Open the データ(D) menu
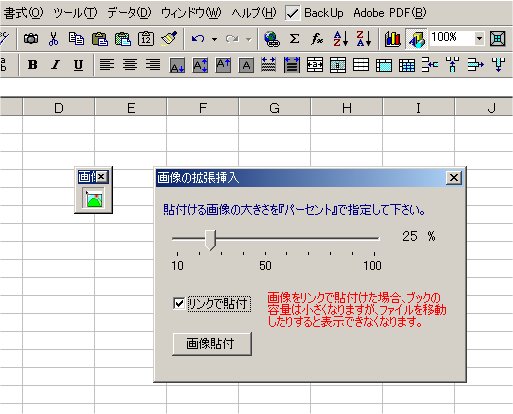The image size is (513, 414). [x=129, y=13]
